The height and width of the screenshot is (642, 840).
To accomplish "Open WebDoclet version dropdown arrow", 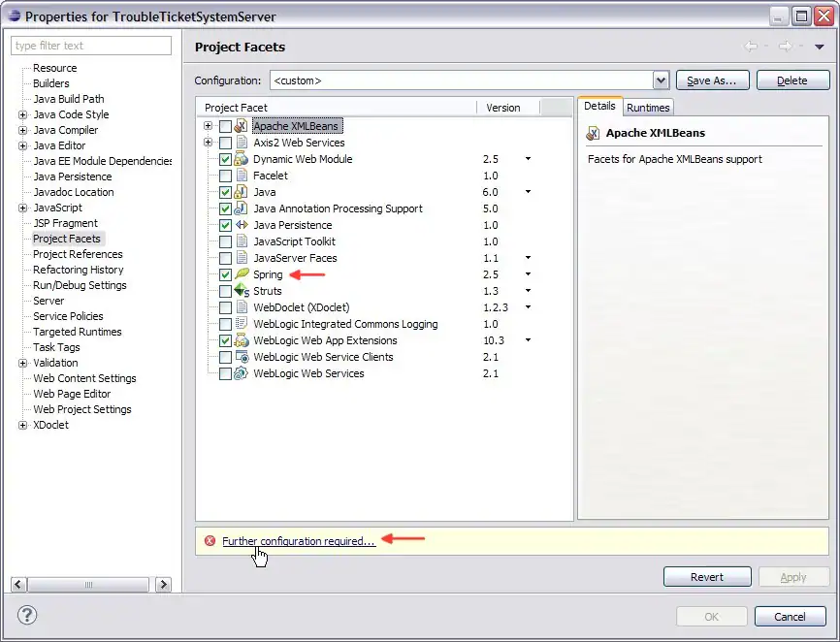I will [528, 307].
